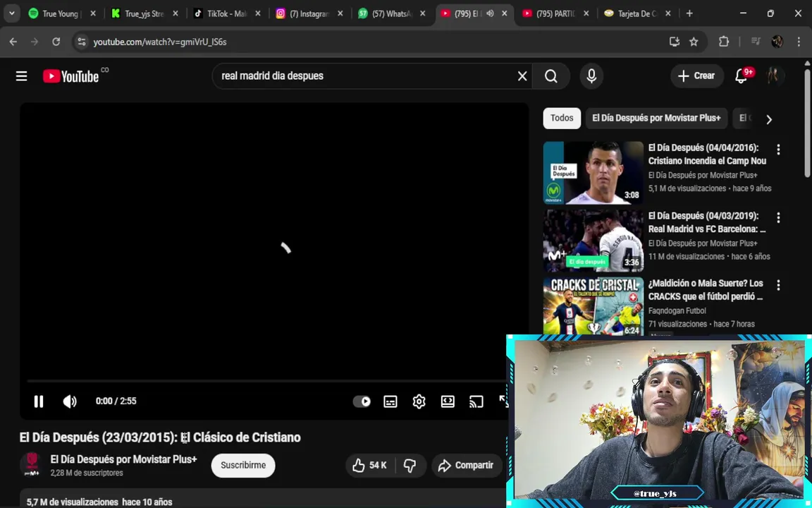Viewport: 812px width, 508px height.
Task: Open the notifications bell
Action: point(741,76)
